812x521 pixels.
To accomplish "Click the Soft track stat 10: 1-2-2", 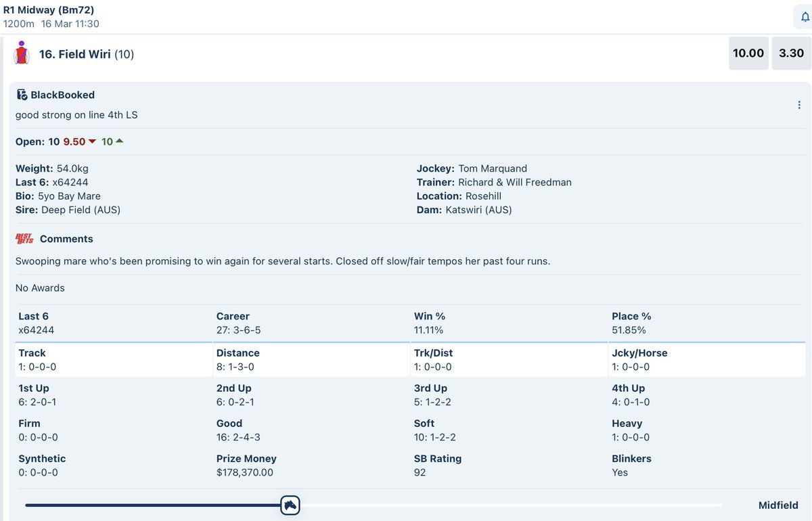I will (x=436, y=437).
